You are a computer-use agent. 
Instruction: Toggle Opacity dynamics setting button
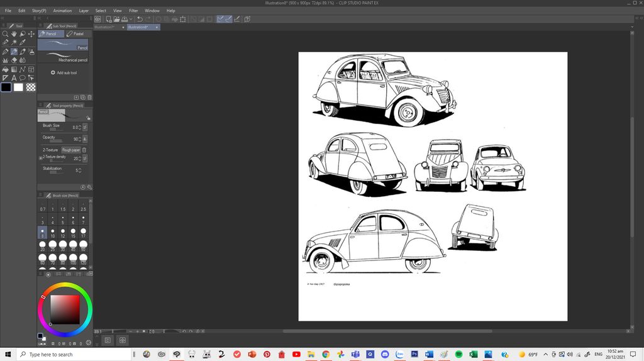(x=85, y=139)
